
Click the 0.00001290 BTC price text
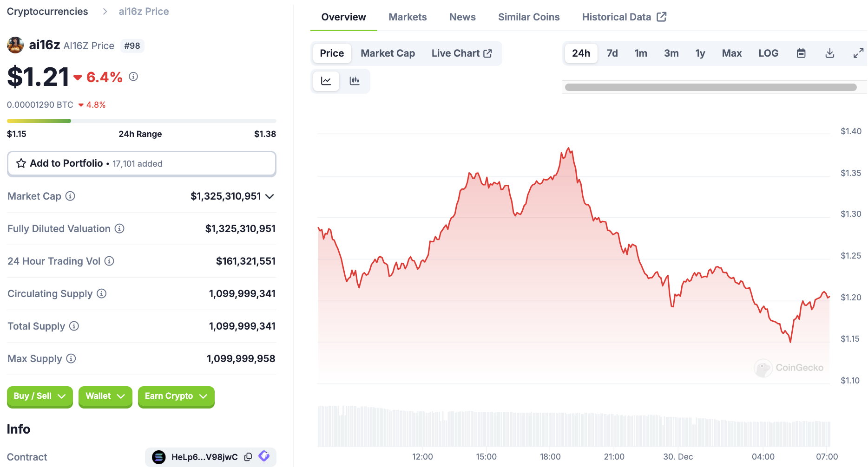tap(40, 105)
